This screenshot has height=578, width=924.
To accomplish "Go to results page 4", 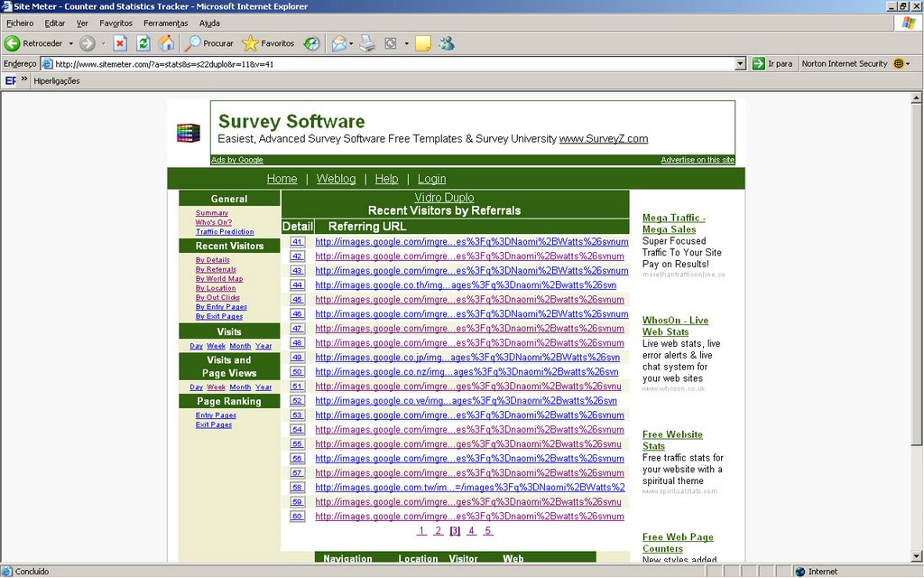I will click(471, 531).
